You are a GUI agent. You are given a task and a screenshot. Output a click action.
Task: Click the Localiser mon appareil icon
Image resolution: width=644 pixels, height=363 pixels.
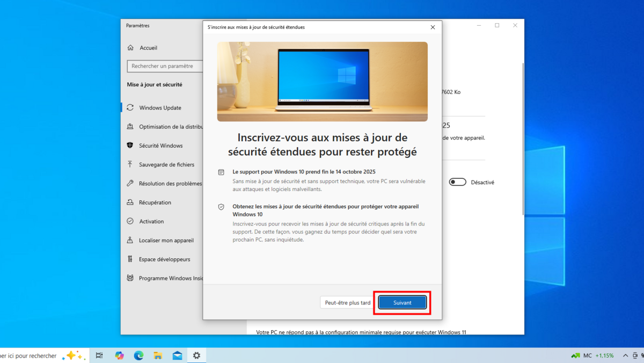(x=130, y=241)
